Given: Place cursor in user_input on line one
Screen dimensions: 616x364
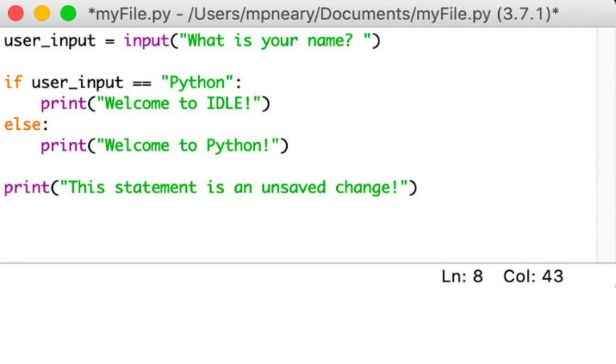Looking at the screenshot, I should coord(50,40).
